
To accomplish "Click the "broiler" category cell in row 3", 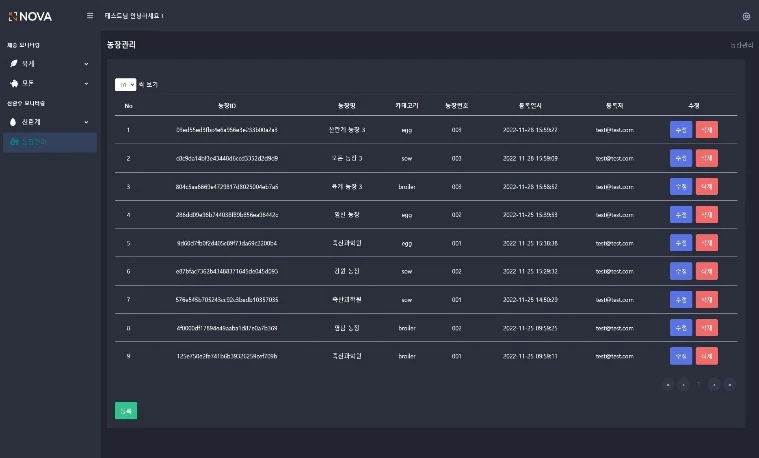I will point(407,187).
